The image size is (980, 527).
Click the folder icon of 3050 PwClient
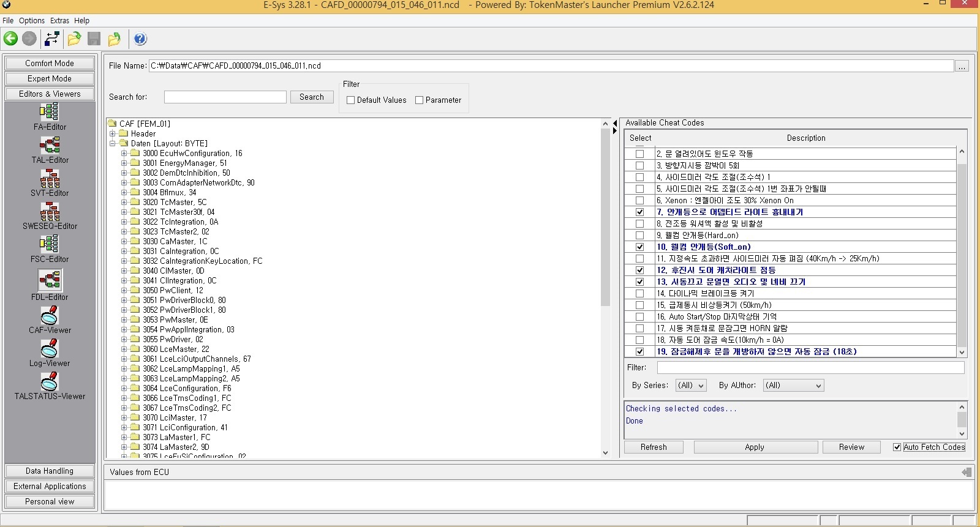[135, 290]
